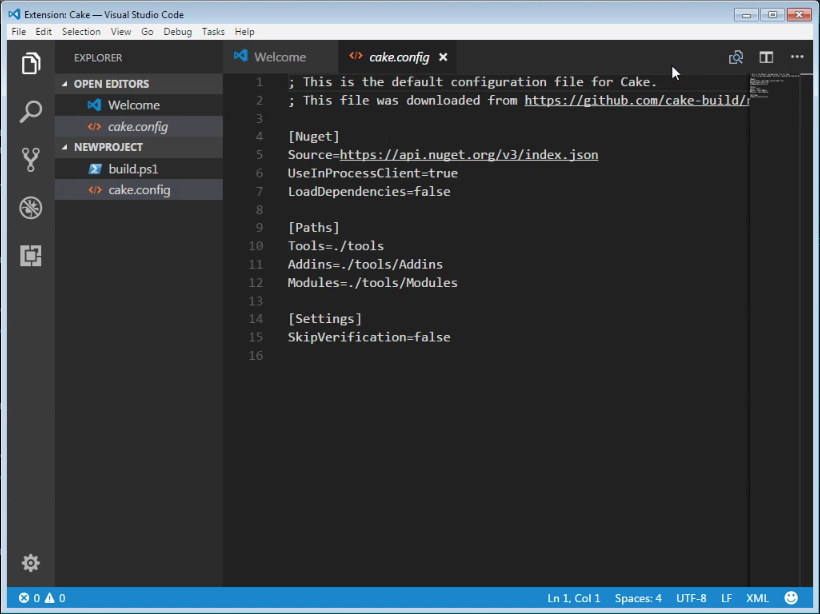This screenshot has width=820, height=614.
Task: Minimize the Visual Studio Code window
Action: pos(746,15)
